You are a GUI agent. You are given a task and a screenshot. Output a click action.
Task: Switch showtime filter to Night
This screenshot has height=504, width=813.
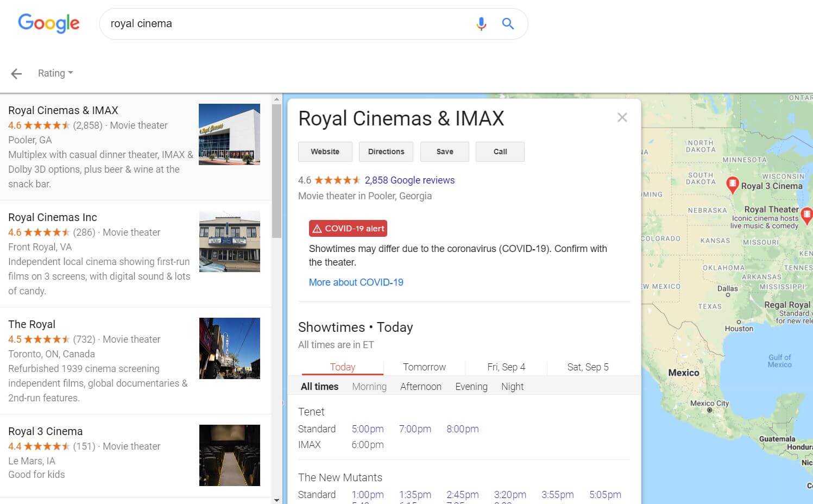pyautogui.click(x=512, y=386)
